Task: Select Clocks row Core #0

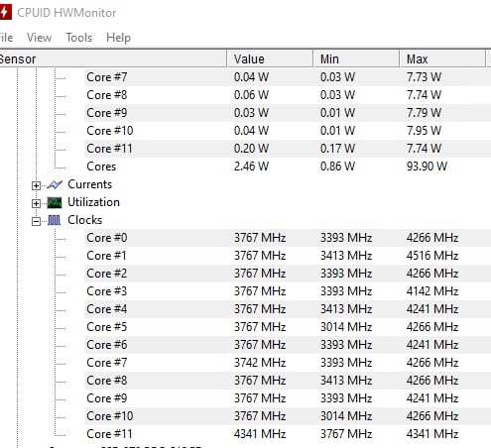Action: click(x=288, y=238)
